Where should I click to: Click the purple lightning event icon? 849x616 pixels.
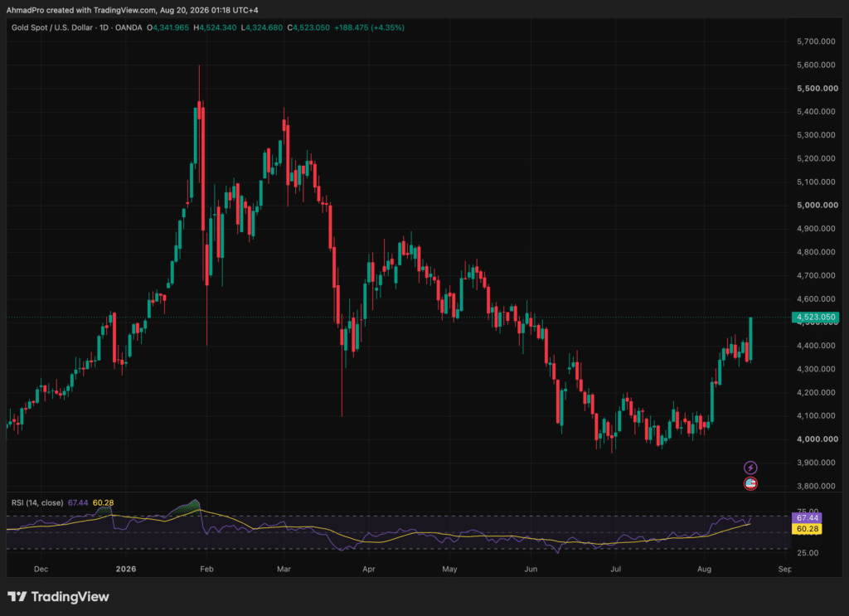click(750, 468)
